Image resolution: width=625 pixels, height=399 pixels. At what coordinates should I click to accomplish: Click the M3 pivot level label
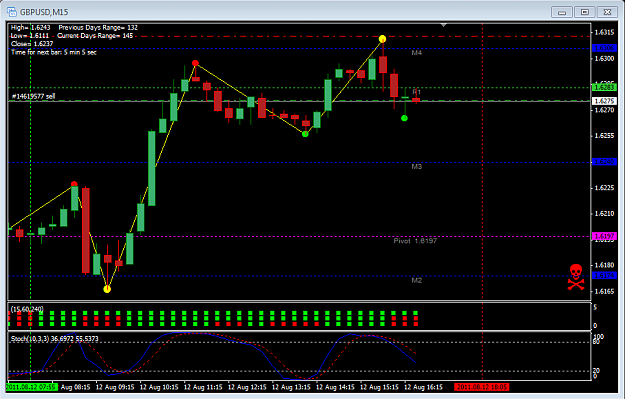click(x=417, y=167)
